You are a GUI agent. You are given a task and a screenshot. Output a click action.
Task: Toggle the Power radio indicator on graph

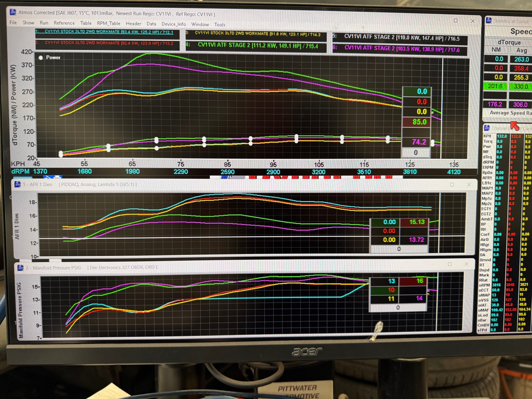[41, 58]
